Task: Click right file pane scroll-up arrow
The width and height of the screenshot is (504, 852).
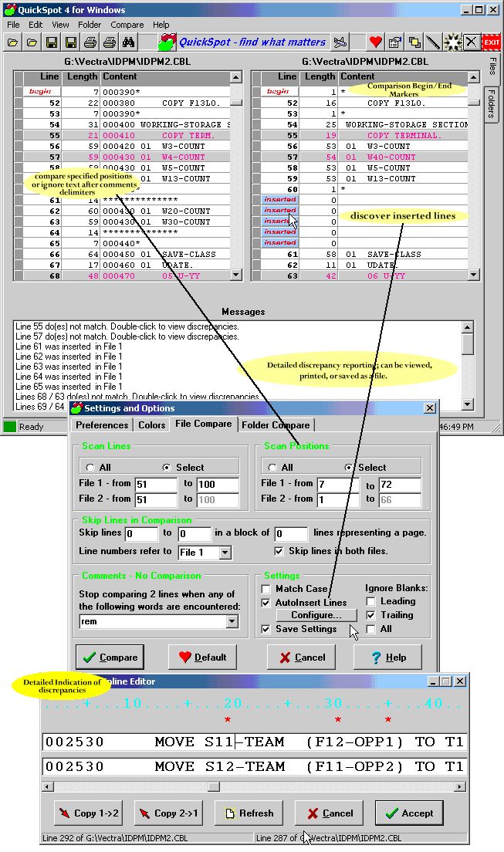Action: [474, 77]
